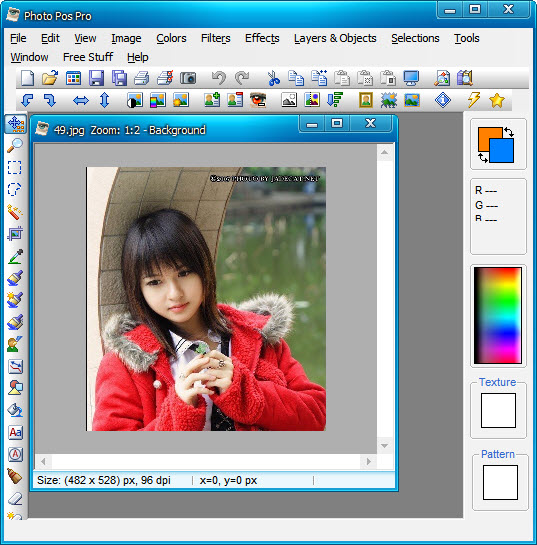The height and width of the screenshot is (545, 537).
Task: Click the Texture preview box
Action: point(498,410)
